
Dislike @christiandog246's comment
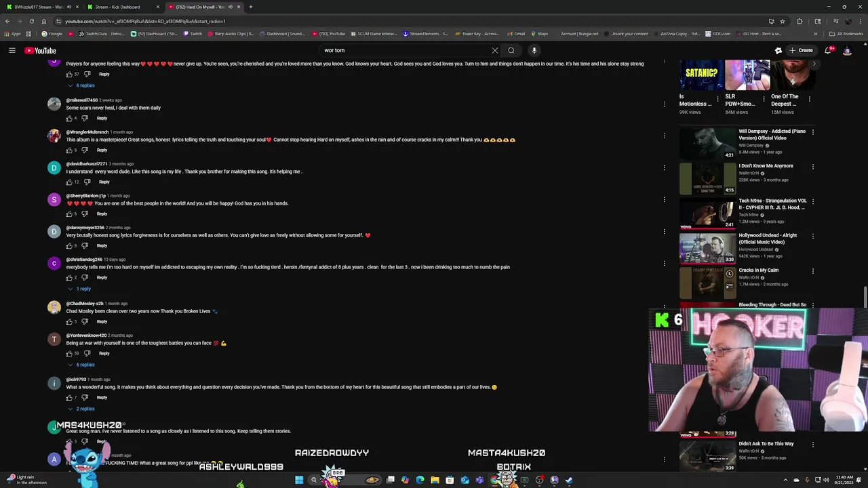coord(85,277)
